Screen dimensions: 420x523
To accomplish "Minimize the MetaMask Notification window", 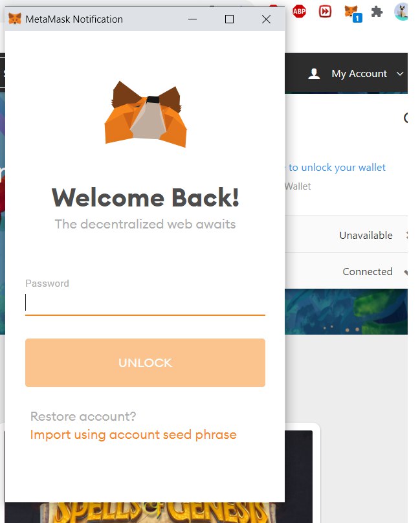I will click(x=192, y=19).
